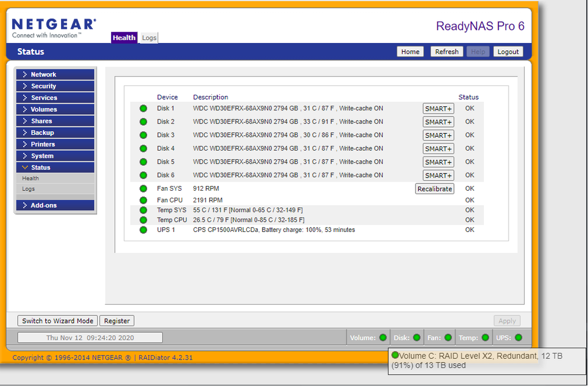Click Disk status LED in bottom bar
The width and height of the screenshot is (588, 386).
417,338
